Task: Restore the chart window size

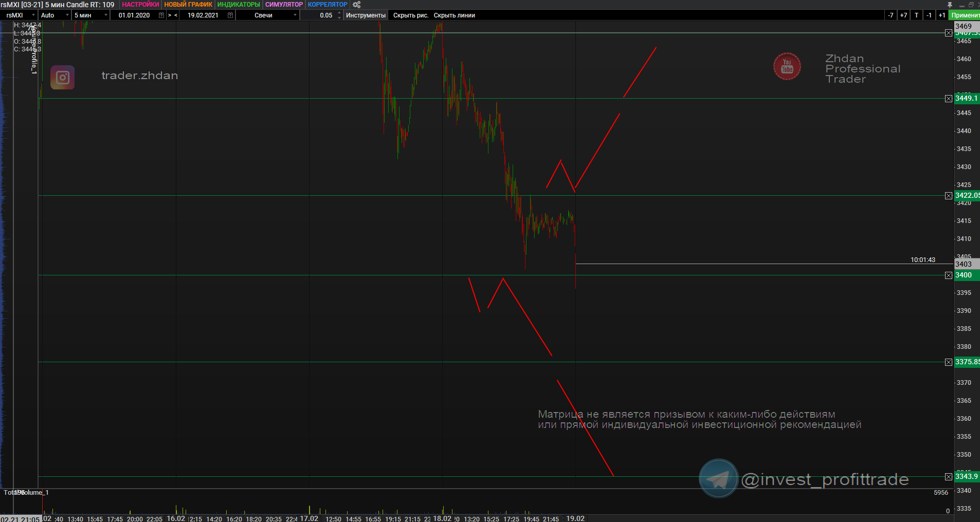Action: point(971,5)
